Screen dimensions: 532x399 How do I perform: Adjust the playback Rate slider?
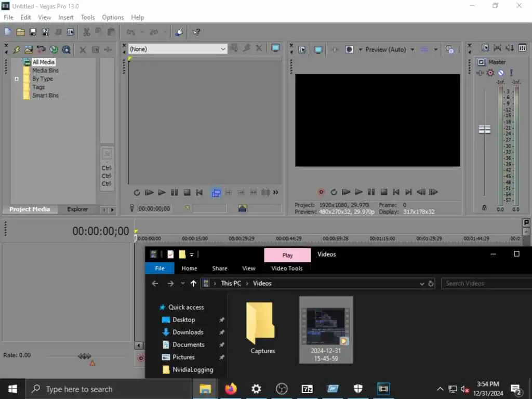85,356
